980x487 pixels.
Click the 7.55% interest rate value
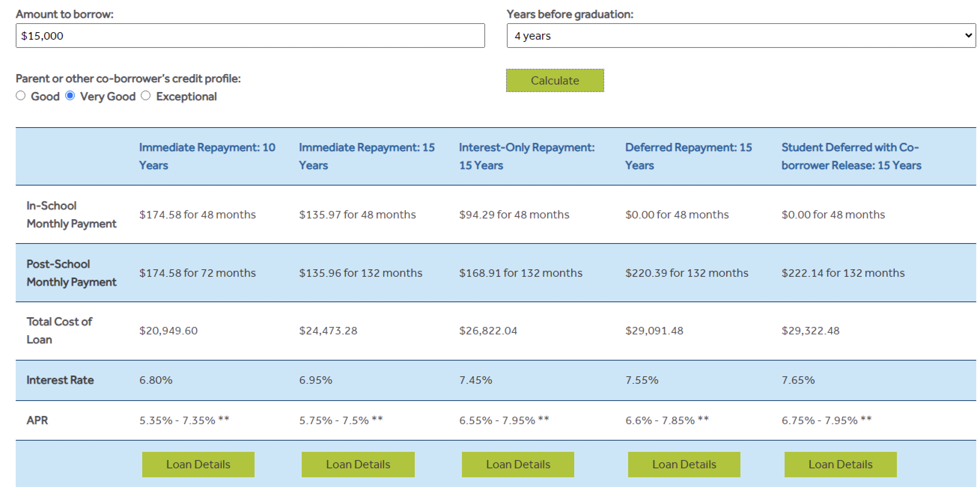[642, 380]
